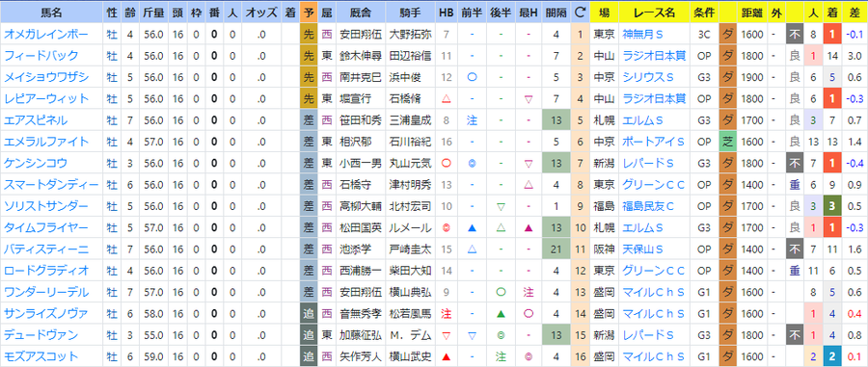Open horse page for ロードグラディオ

point(46,271)
